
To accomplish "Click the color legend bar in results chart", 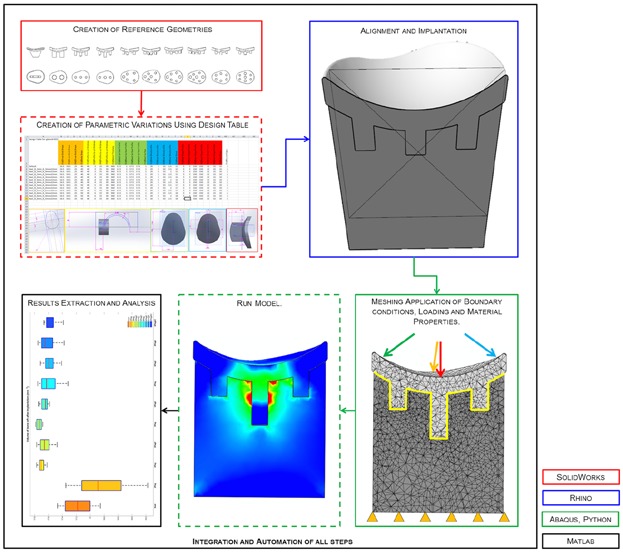I will click(x=140, y=324).
